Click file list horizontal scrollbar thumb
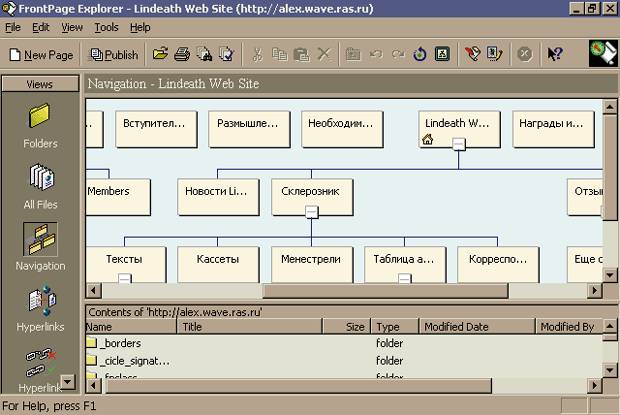 (297, 385)
